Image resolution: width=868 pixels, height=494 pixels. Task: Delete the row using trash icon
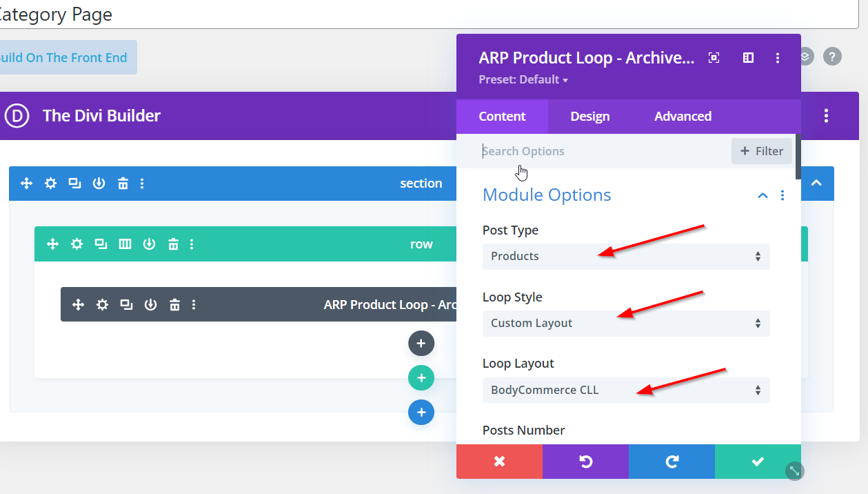pos(174,244)
